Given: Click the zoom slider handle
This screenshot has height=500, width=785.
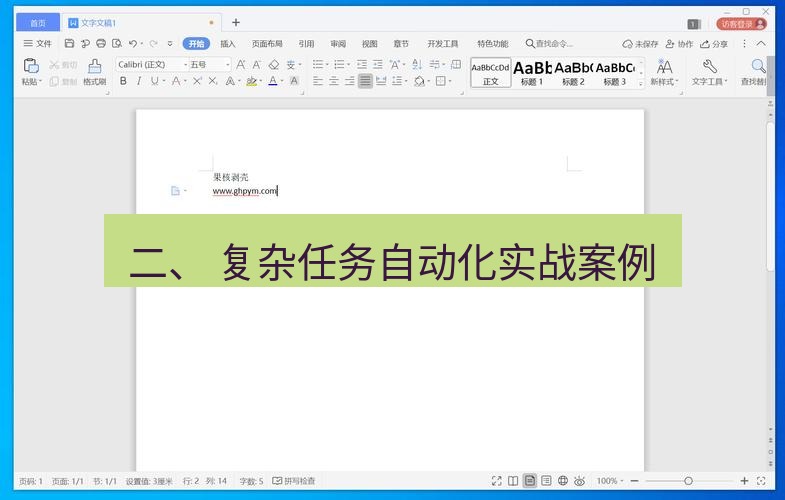Looking at the screenshot, I should click(688, 481).
